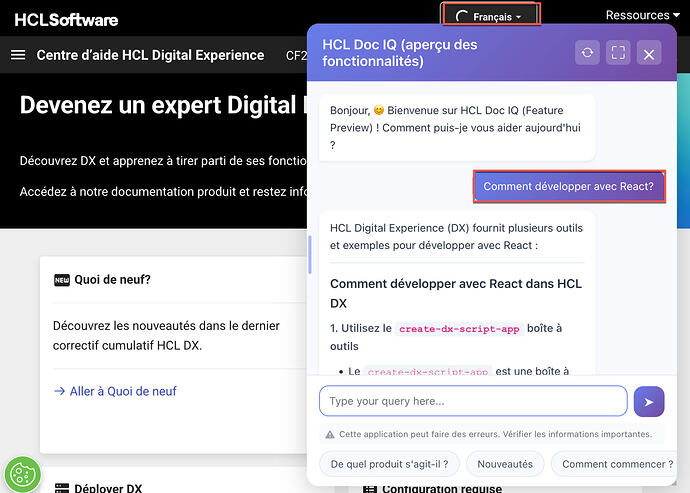Select the 'De quel produit s'agit-il ?' suggestion
690x493 pixels.
389,464
